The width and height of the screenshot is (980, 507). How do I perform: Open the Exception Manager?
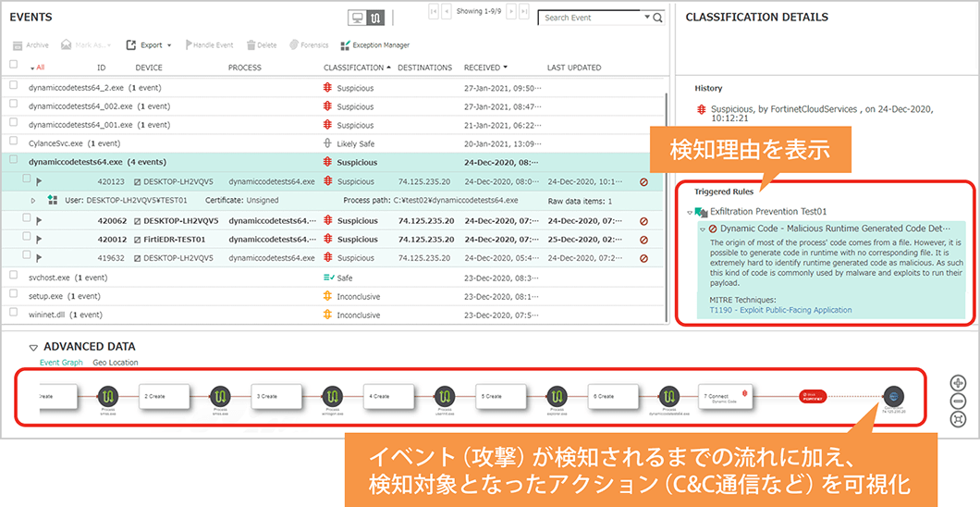[x=374, y=44]
